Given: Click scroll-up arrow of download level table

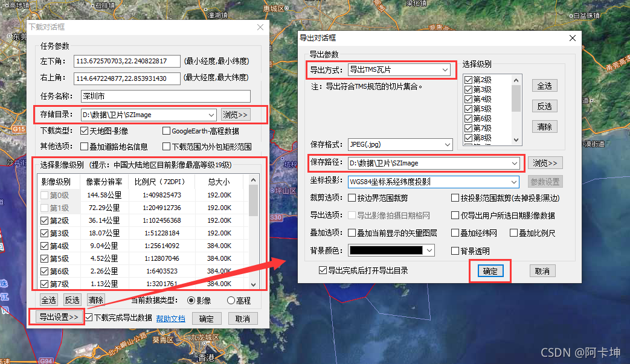Looking at the screenshot, I should (x=253, y=180).
